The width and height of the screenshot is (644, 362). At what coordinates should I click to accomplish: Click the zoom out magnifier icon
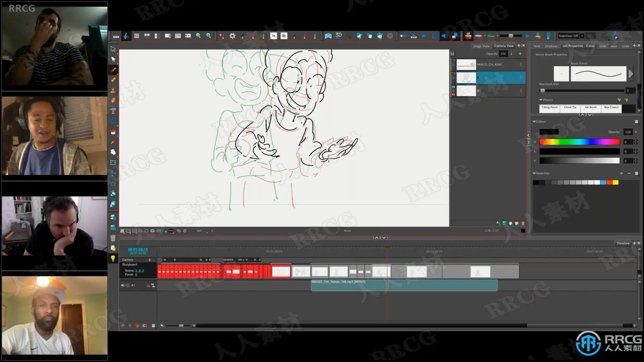(x=198, y=36)
